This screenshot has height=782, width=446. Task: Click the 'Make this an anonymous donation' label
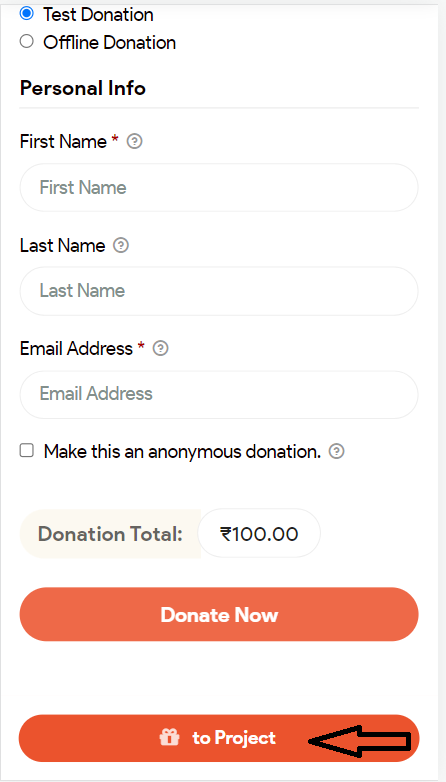[x=182, y=452]
